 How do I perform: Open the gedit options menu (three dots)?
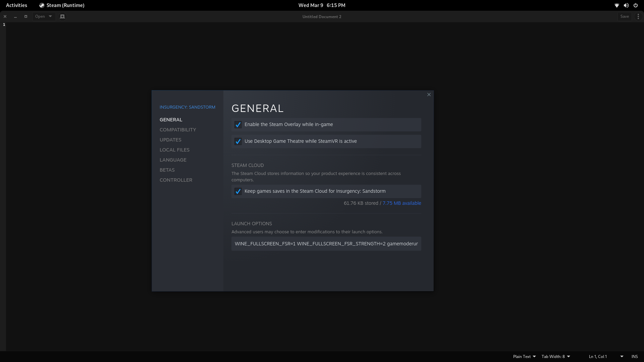coord(638,16)
